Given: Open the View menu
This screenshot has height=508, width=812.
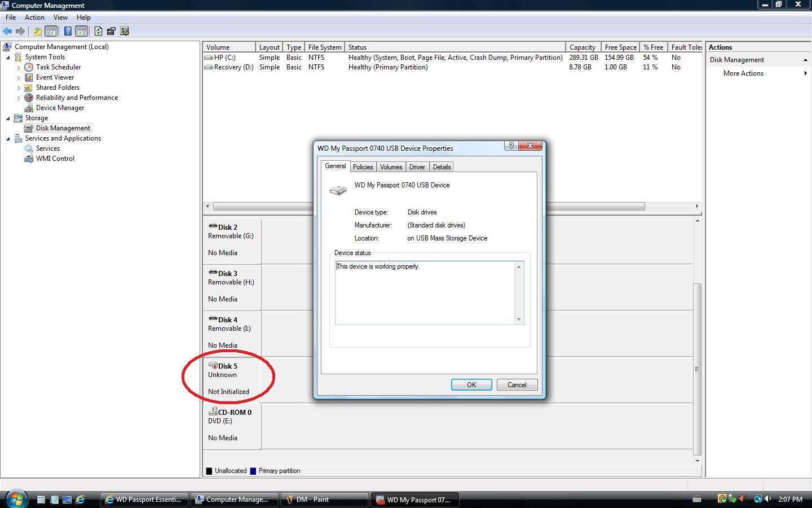Looking at the screenshot, I should [60, 17].
